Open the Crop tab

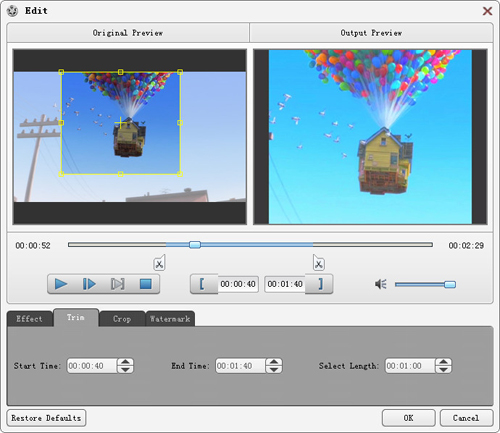(x=122, y=319)
